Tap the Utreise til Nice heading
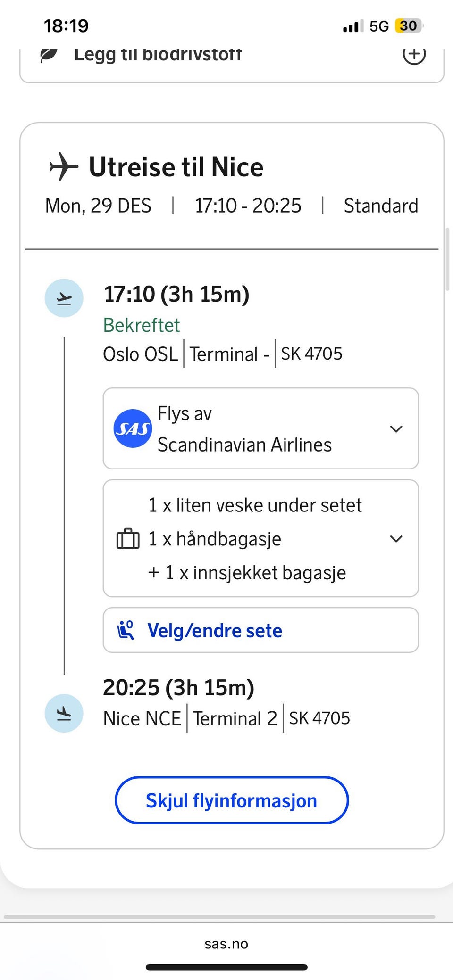Screen dimensions: 453x980 (176, 167)
